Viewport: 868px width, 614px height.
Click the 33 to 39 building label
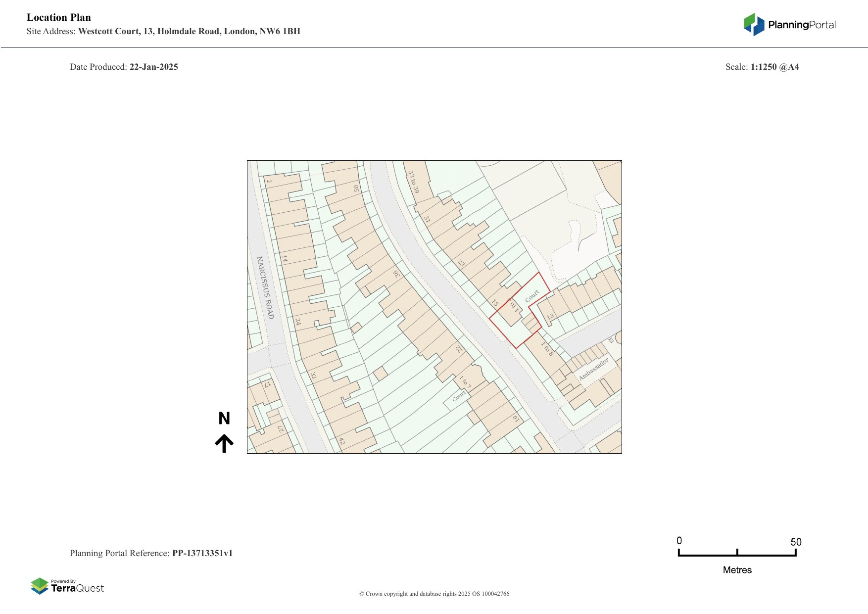(x=413, y=182)
